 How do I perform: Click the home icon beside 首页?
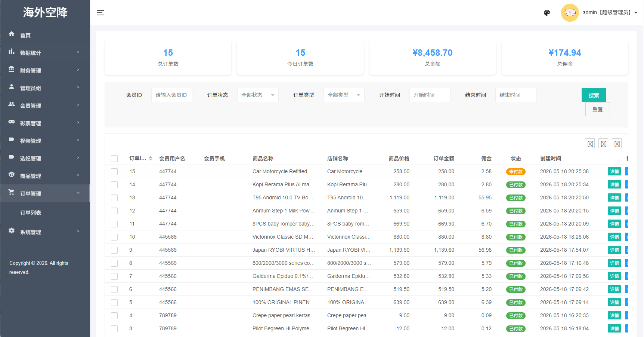(x=12, y=34)
